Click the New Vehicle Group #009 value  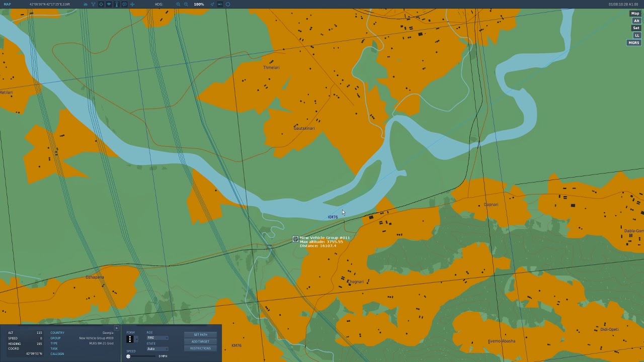click(x=96, y=338)
